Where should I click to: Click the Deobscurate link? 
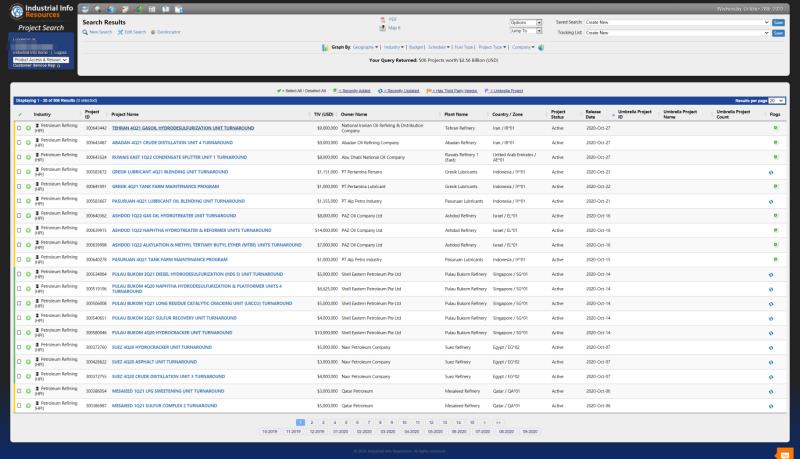click(168, 32)
